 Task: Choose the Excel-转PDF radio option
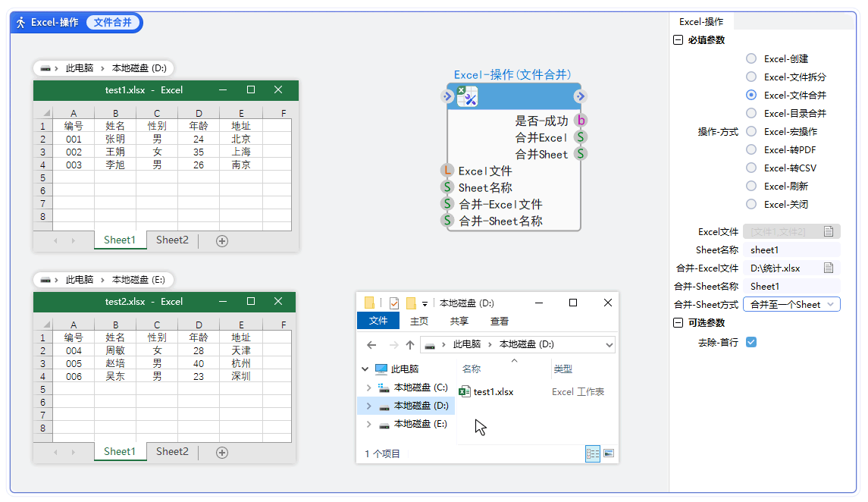[x=750, y=149]
